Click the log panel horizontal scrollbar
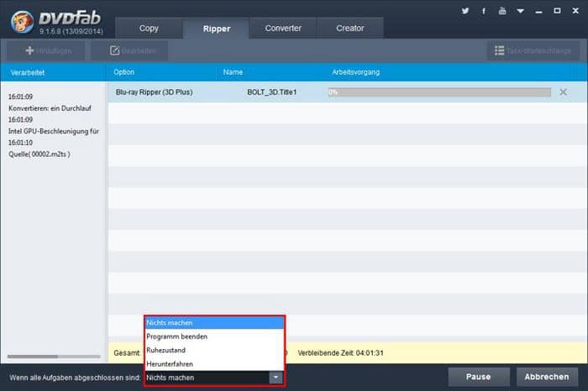Screen dimensions: 588x391 pyautogui.click(x=54, y=357)
